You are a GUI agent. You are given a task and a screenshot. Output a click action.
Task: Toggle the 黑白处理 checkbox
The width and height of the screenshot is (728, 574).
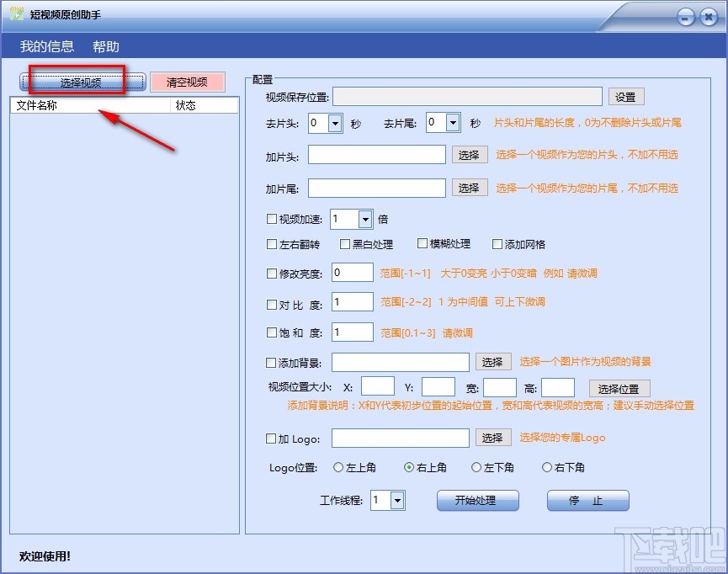(x=344, y=244)
